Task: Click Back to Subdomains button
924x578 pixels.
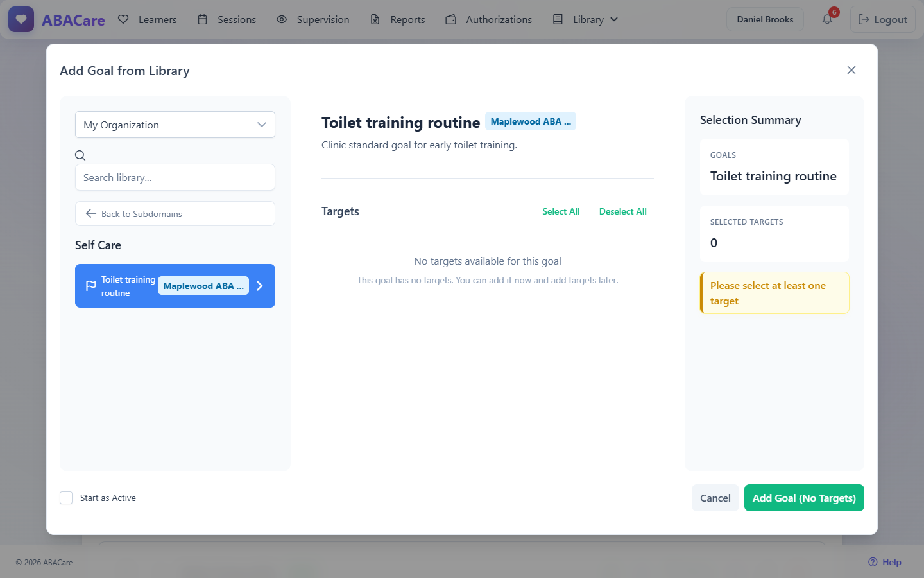Action: point(175,214)
